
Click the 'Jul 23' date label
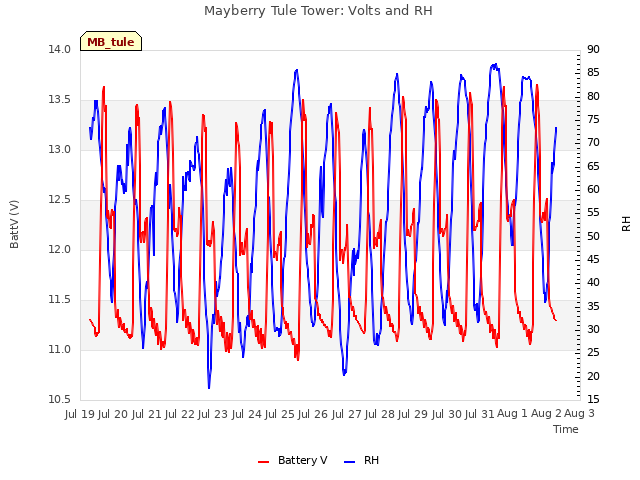213,414
